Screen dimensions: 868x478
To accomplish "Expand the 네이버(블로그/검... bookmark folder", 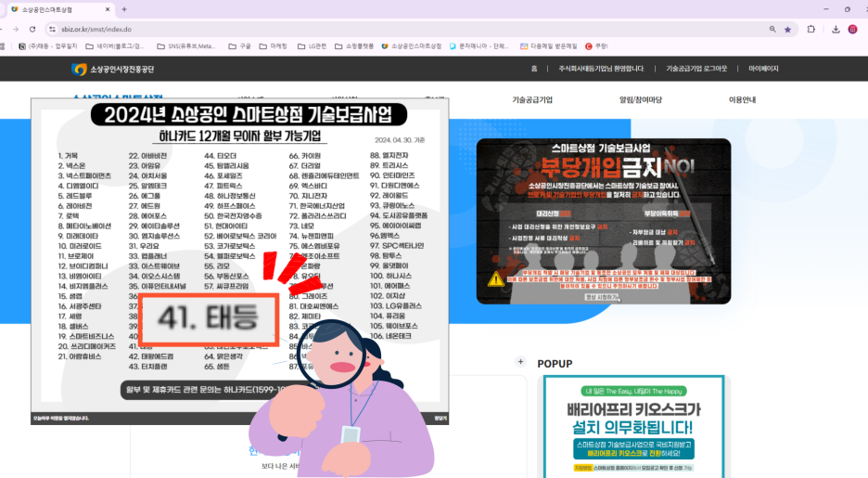I will click(115, 46).
